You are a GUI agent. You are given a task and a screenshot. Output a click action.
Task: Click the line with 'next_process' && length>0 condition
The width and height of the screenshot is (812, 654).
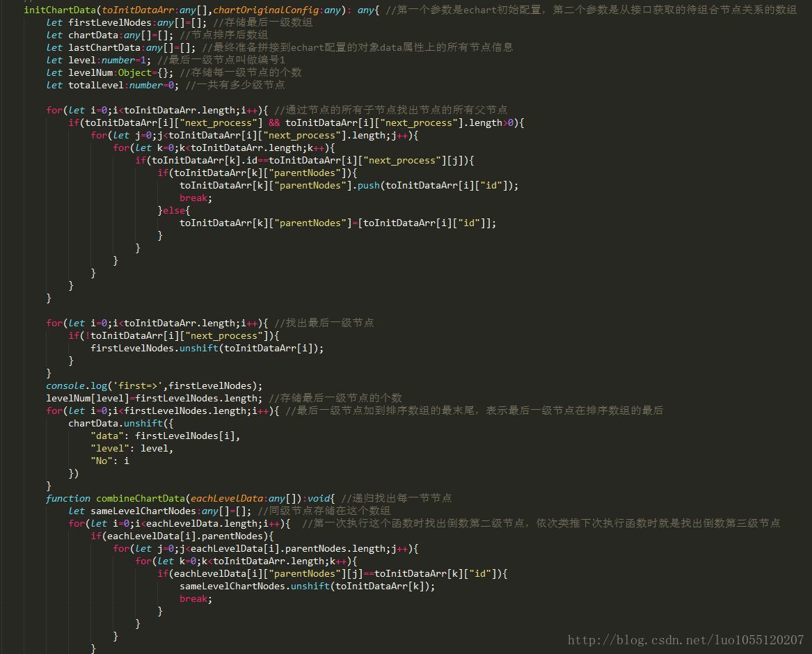point(296,122)
